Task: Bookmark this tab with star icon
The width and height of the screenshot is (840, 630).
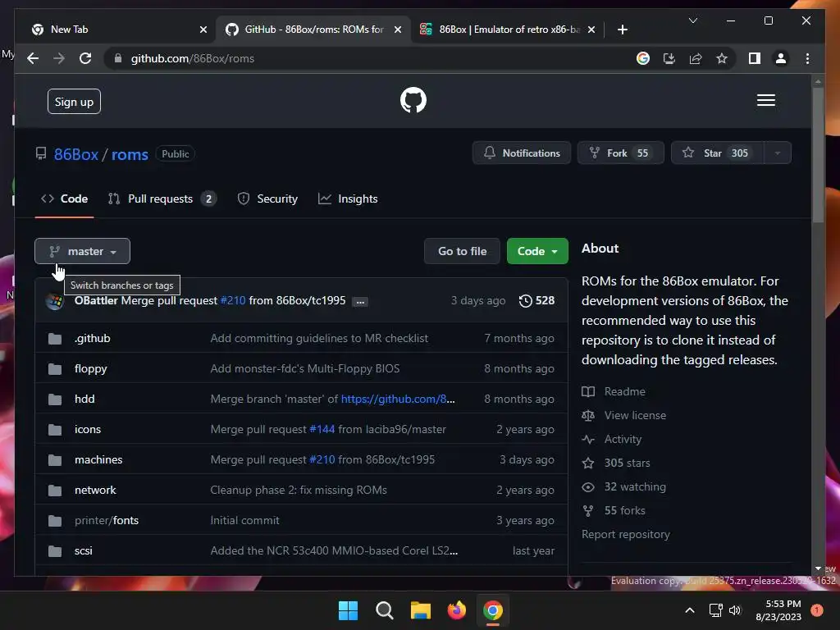Action: [722, 58]
